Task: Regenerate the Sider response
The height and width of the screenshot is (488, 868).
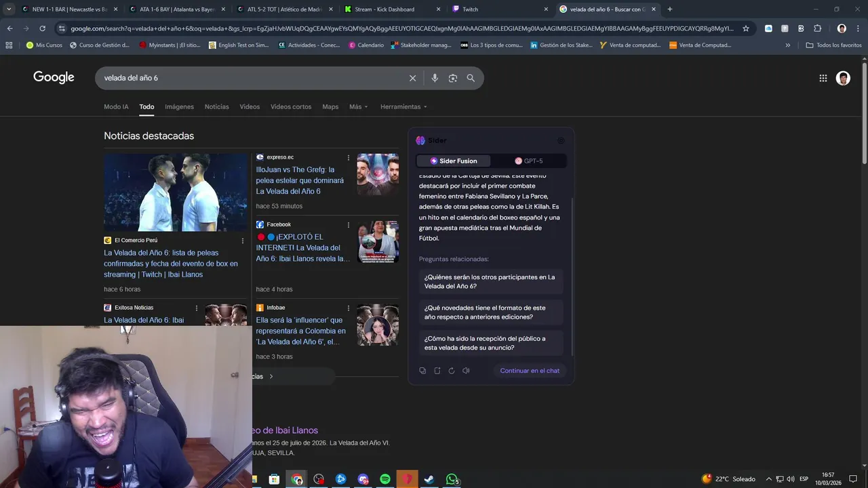Action: tap(452, 371)
